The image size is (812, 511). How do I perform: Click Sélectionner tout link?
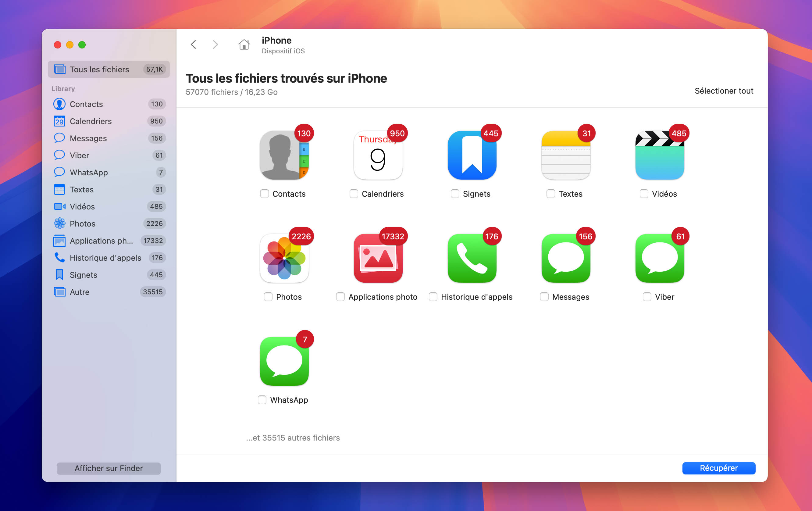coord(724,91)
